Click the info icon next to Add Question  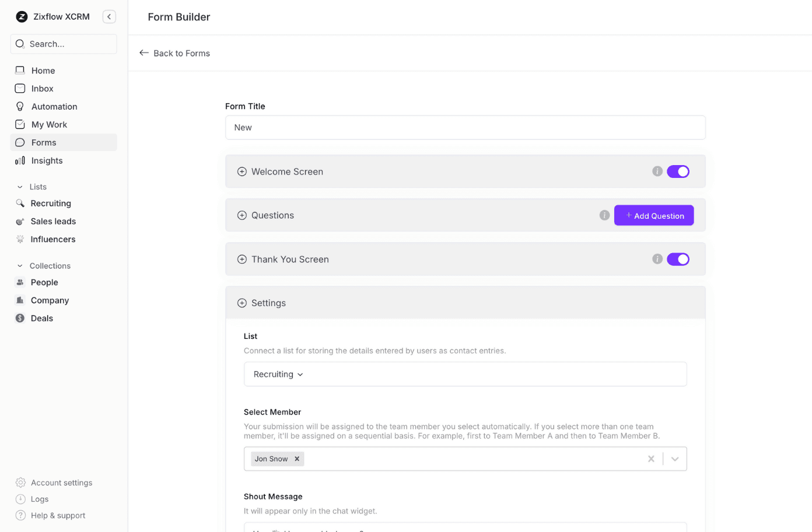[604, 215]
